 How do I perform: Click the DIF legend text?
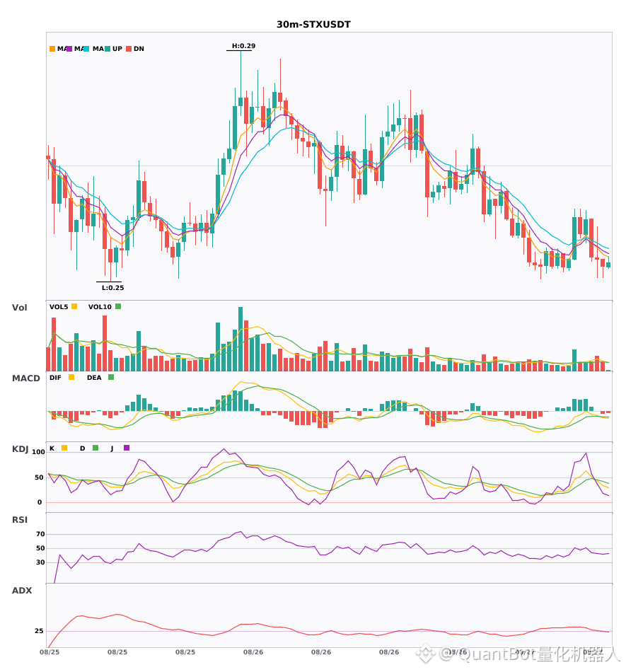click(x=55, y=378)
